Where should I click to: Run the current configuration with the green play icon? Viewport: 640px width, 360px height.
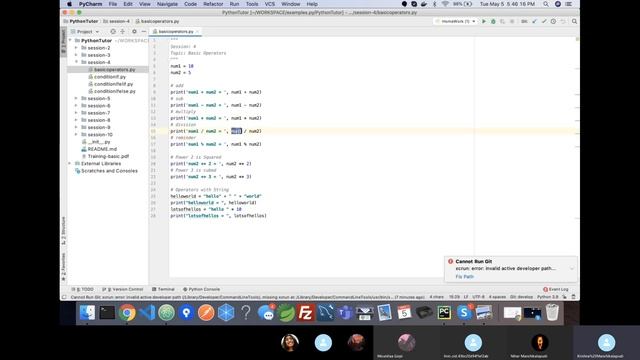coord(484,21)
